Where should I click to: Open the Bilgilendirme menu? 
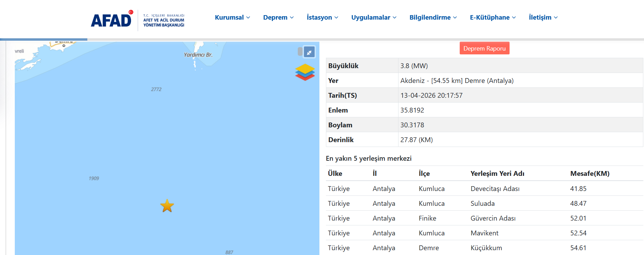pyautogui.click(x=433, y=18)
